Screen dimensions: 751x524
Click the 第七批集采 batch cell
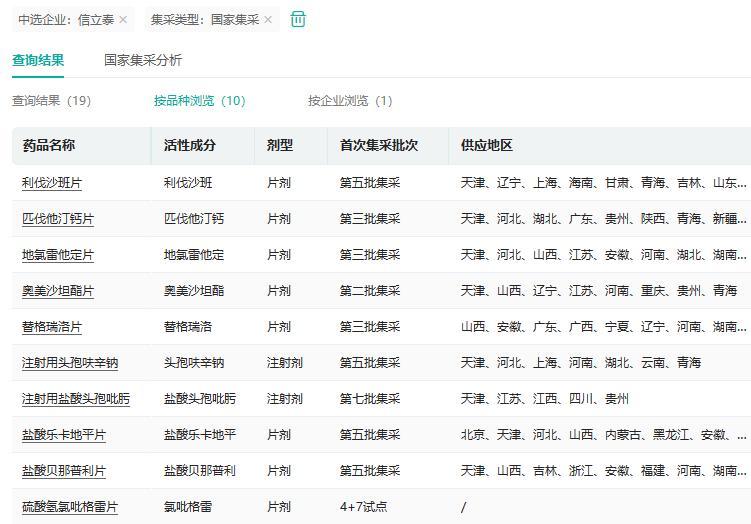pos(370,399)
